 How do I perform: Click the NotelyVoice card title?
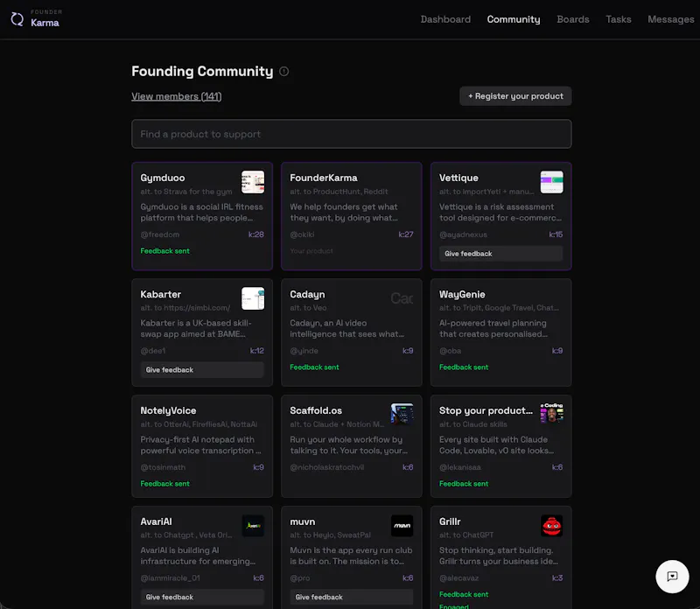(168, 410)
